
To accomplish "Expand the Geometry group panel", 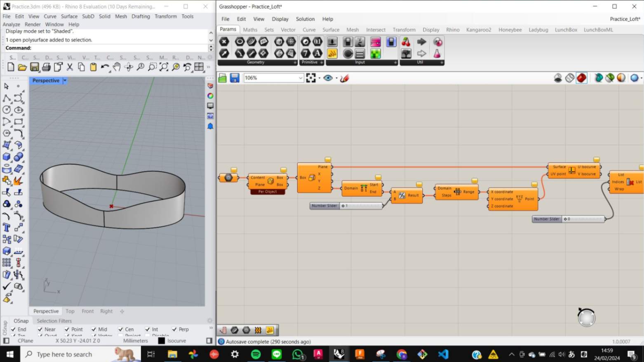I will [295, 63].
